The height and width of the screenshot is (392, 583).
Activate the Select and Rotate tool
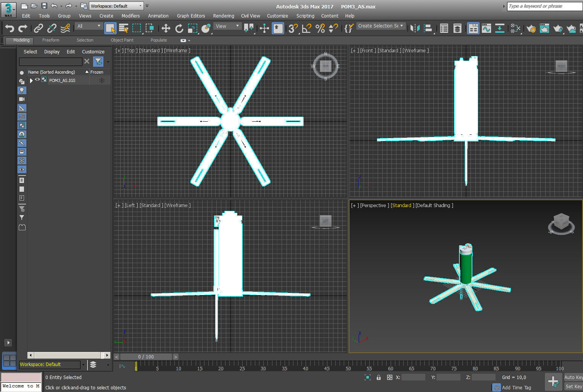pos(179,28)
